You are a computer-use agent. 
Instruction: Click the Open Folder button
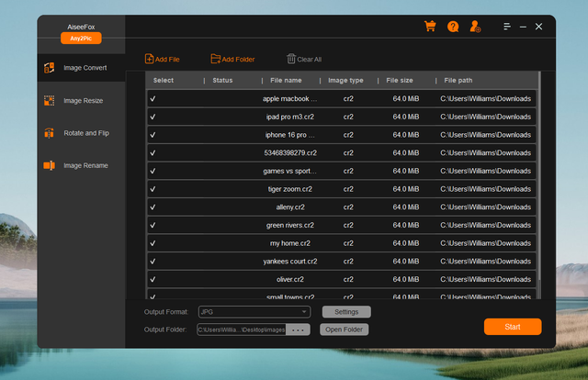344,330
